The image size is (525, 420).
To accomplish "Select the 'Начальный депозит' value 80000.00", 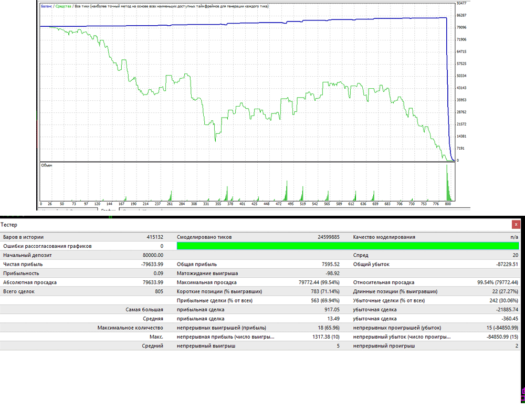I will tap(153, 255).
